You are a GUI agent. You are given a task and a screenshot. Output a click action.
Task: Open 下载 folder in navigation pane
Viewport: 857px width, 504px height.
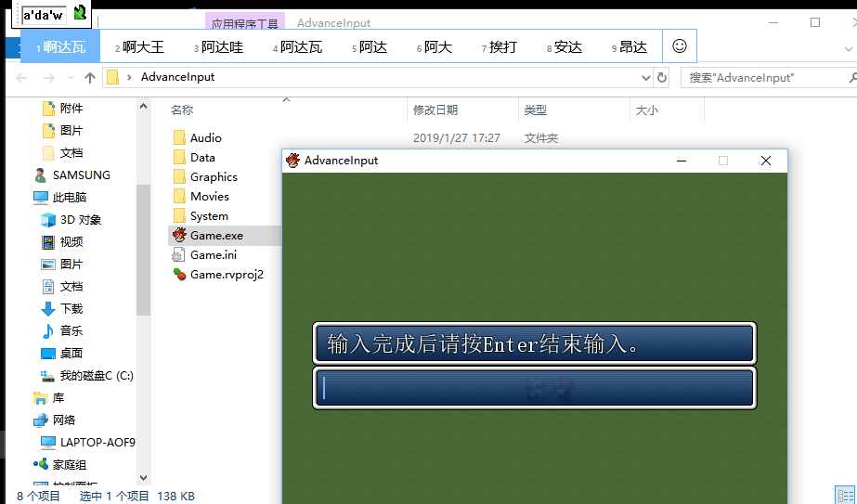coord(71,309)
